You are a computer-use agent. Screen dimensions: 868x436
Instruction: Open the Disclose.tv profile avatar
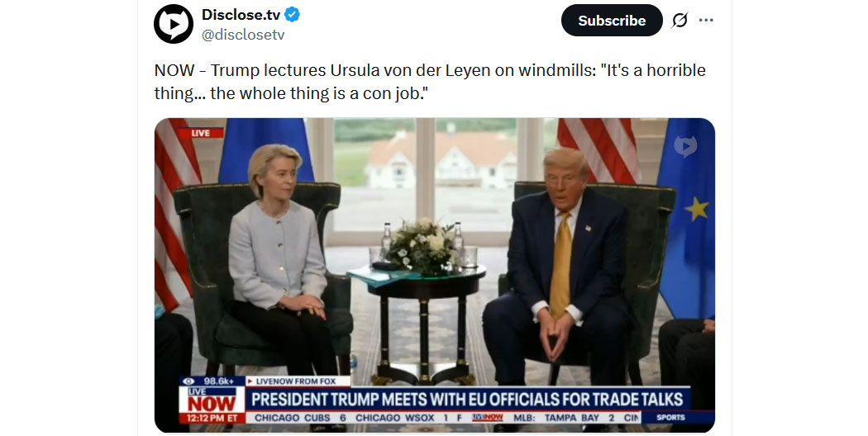point(174,24)
